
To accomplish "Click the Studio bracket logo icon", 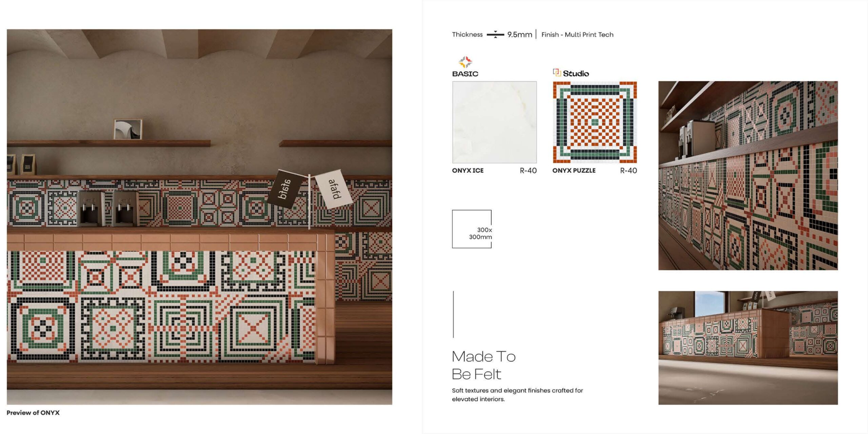I will click(557, 73).
